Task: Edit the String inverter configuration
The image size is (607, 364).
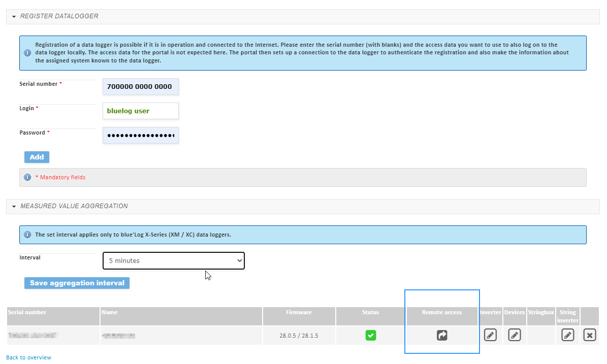Action: point(567,335)
